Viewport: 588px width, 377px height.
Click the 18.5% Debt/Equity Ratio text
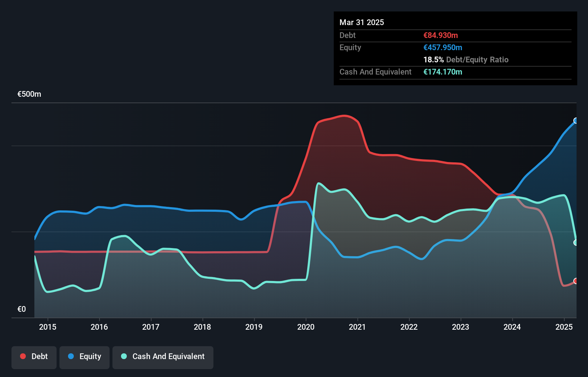point(466,59)
